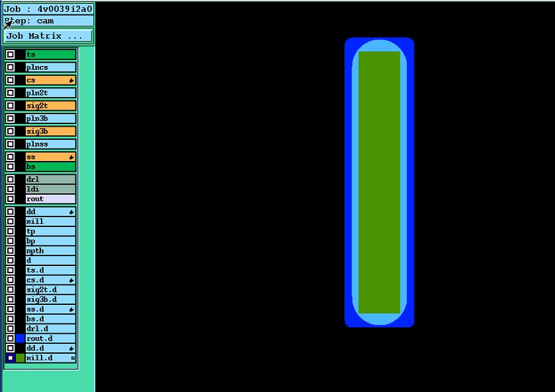
Task: Select the bs layer name
Action: click(51, 166)
